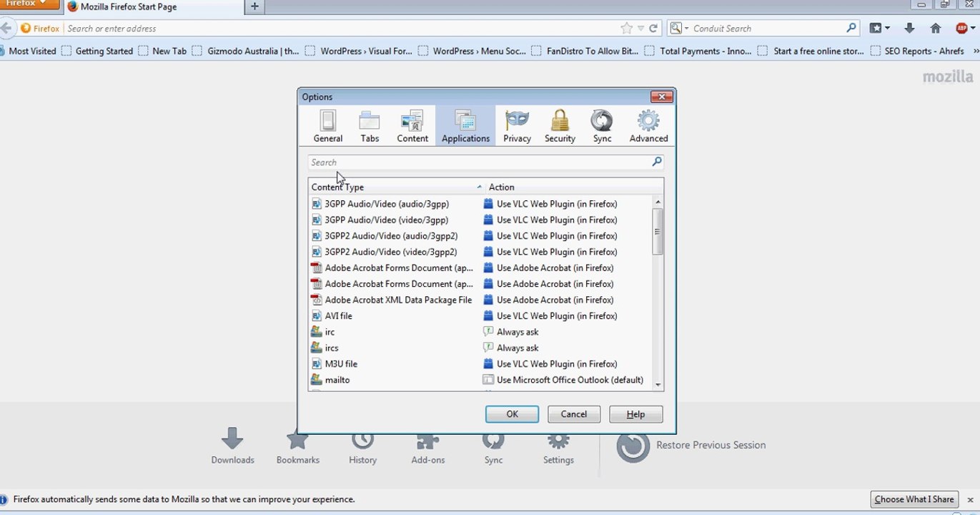The height and width of the screenshot is (515, 980).
Task: Open the Privacy mask tab
Action: [x=517, y=126]
